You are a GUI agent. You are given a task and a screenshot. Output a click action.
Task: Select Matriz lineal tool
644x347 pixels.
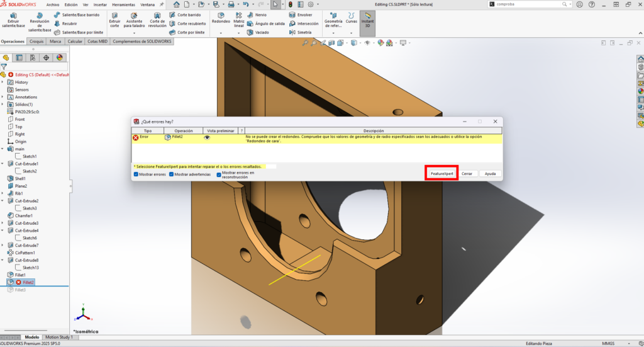(238, 20)
